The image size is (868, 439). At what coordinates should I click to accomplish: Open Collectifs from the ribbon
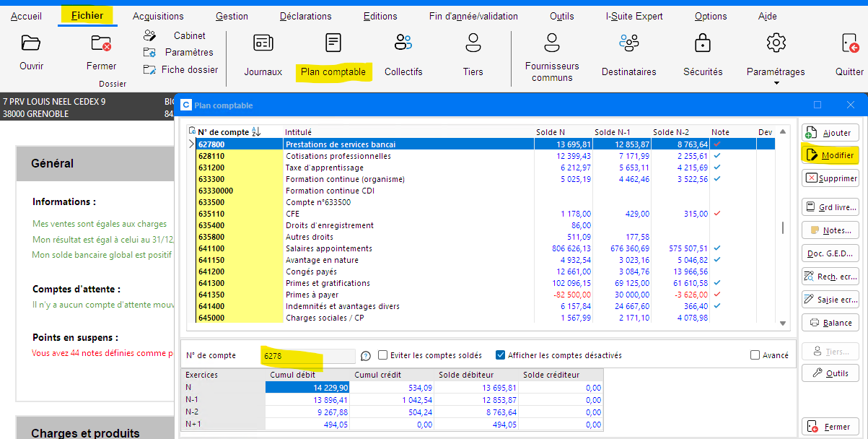click(403, 43)
